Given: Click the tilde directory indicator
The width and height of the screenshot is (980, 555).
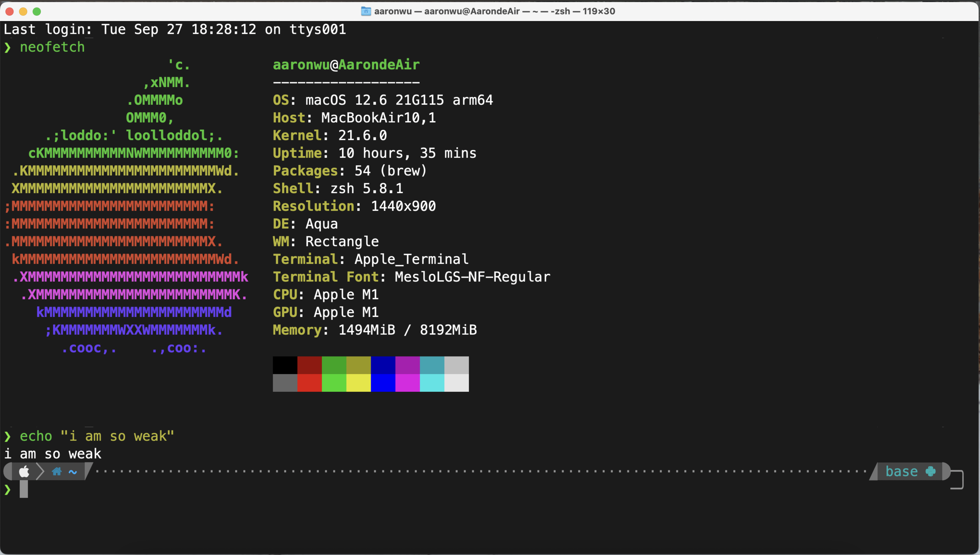Looking at the screenshot, I should [73, 472].
